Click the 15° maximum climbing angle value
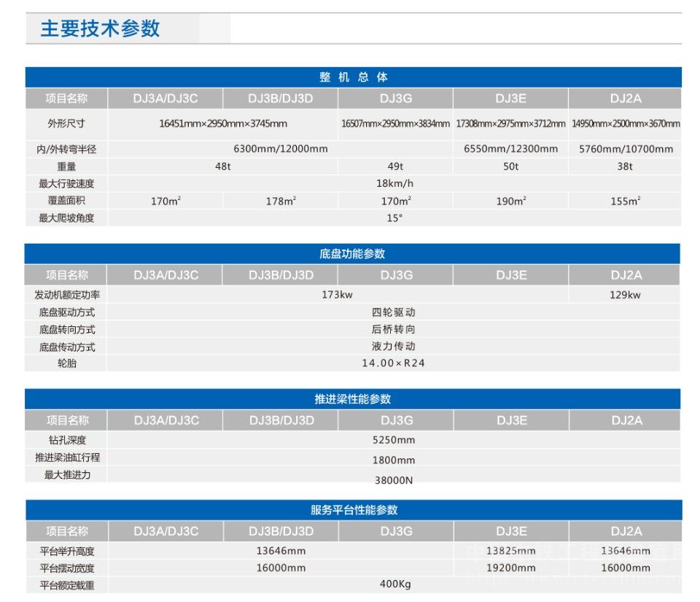 [x=394, y=217]
